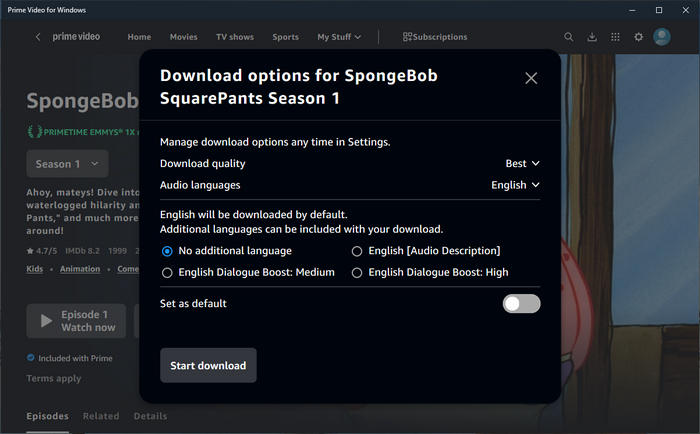The image size is (700, 434).
Task: Choose English Dialogue Boost: Medium option
Action: point(167,272)
